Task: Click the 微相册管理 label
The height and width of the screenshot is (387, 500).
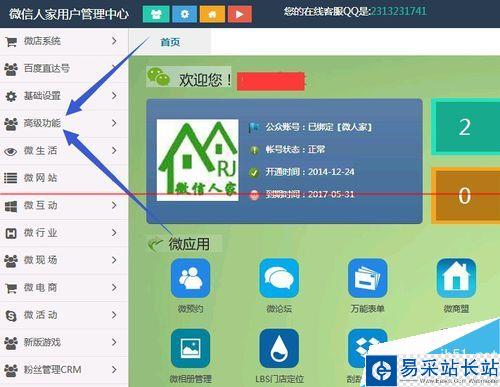Action: click(190, 379)
